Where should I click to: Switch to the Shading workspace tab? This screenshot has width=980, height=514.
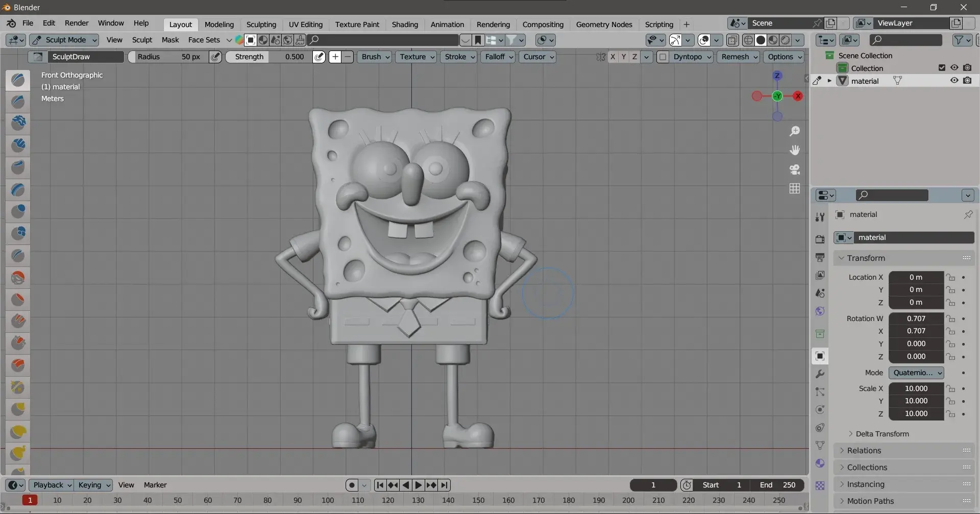[405, 25]
